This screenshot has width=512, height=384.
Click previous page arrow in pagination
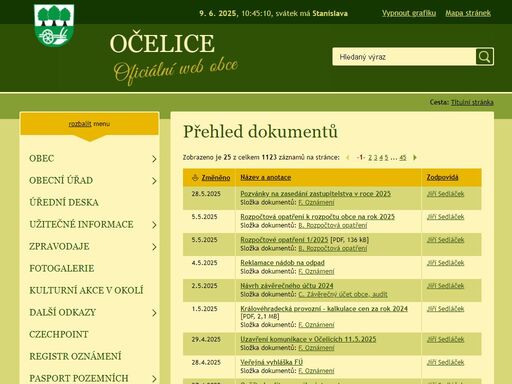click(348, 157)
